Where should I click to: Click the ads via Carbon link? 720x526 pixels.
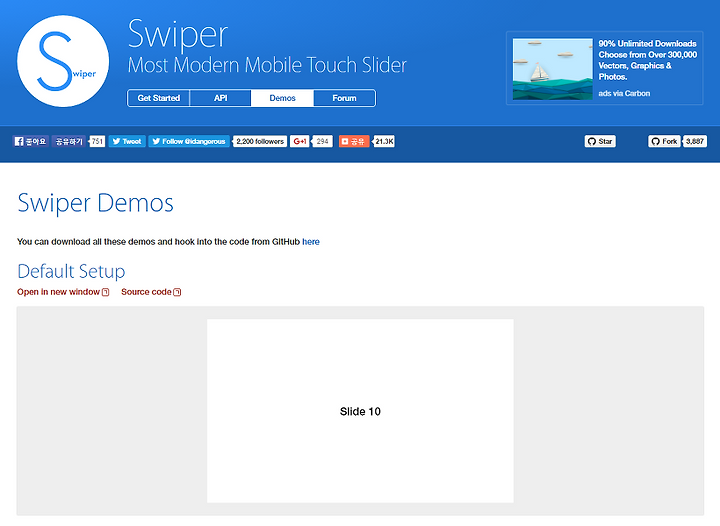624,93
